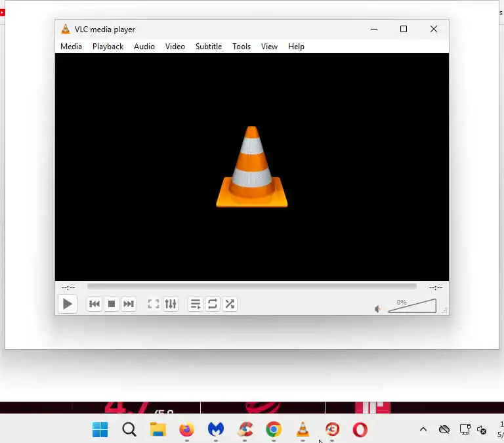Minimize the VLC media player window
This screenshot has width=504, height=443.
point(374,29)
